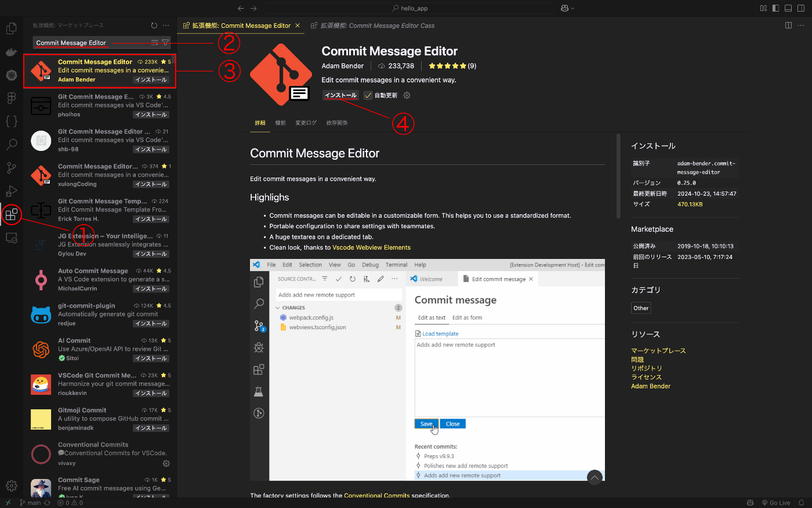This screenshot has height=508, width=812.
Task: Open the Explorer view in the activity bar
Action: point(12,27)
